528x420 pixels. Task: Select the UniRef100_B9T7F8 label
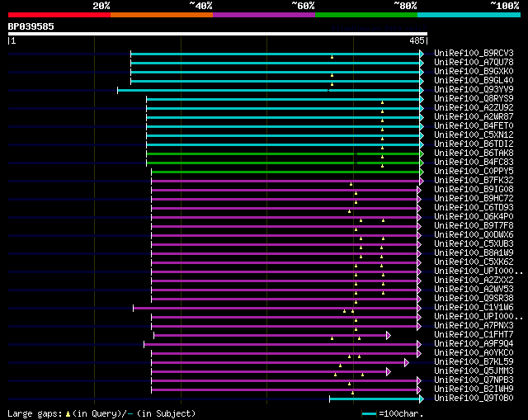click(x=474, y=226)
